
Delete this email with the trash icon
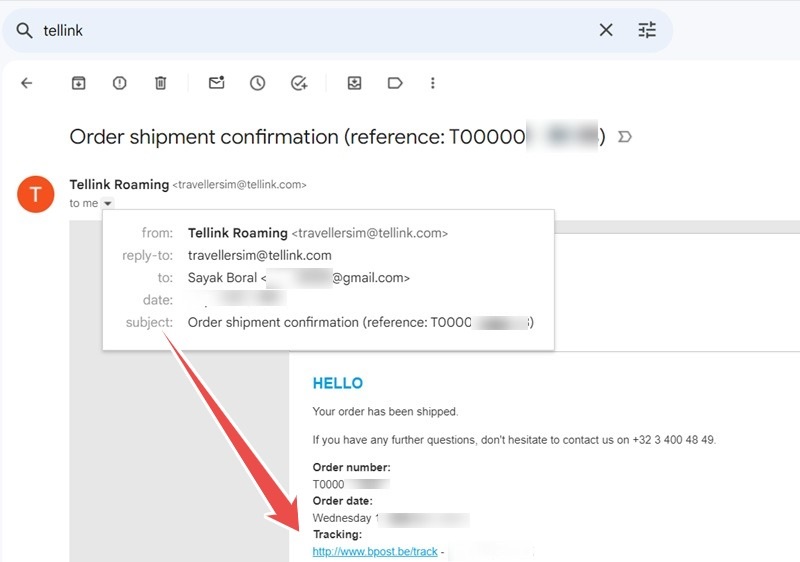(161, 83)
